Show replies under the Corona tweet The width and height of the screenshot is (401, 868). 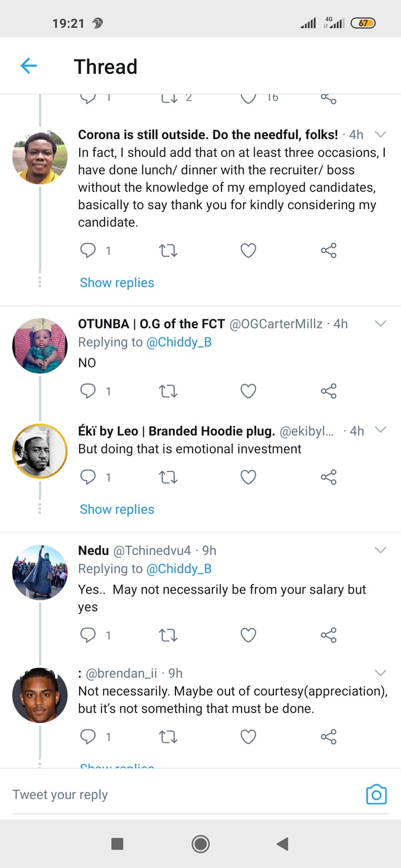tap(117, 283)
